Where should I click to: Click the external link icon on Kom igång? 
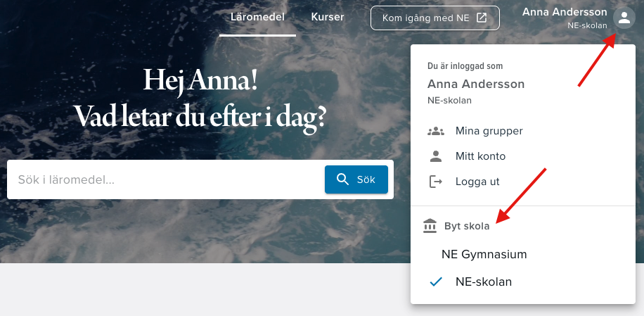(482, 18)
